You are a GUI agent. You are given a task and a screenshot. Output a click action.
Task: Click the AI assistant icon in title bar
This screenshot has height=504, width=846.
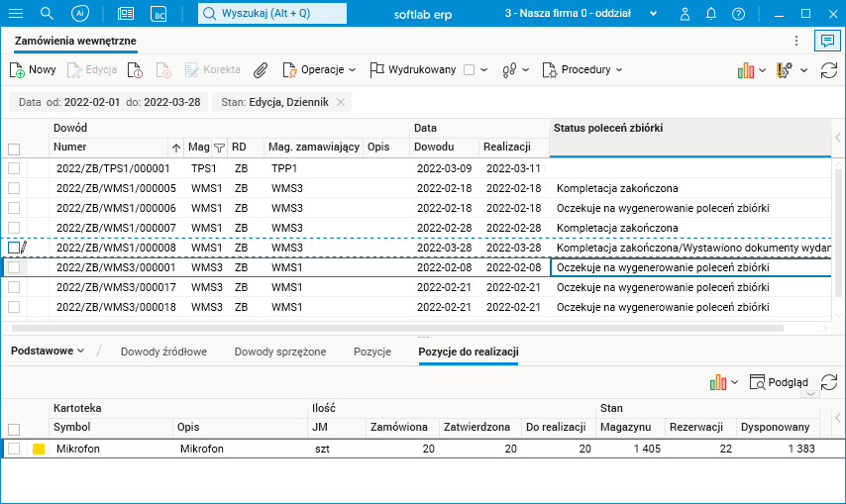tap(80, 14)
